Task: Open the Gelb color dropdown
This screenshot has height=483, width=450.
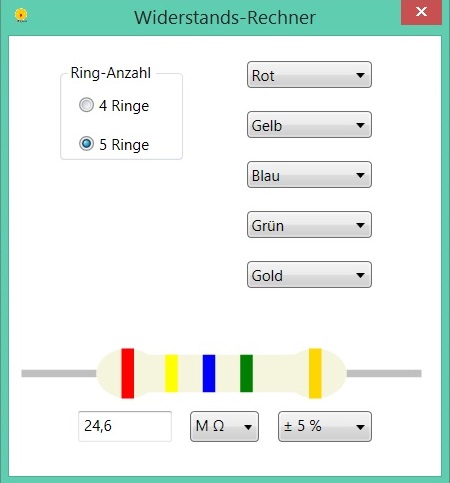Action: coord(309,125)
